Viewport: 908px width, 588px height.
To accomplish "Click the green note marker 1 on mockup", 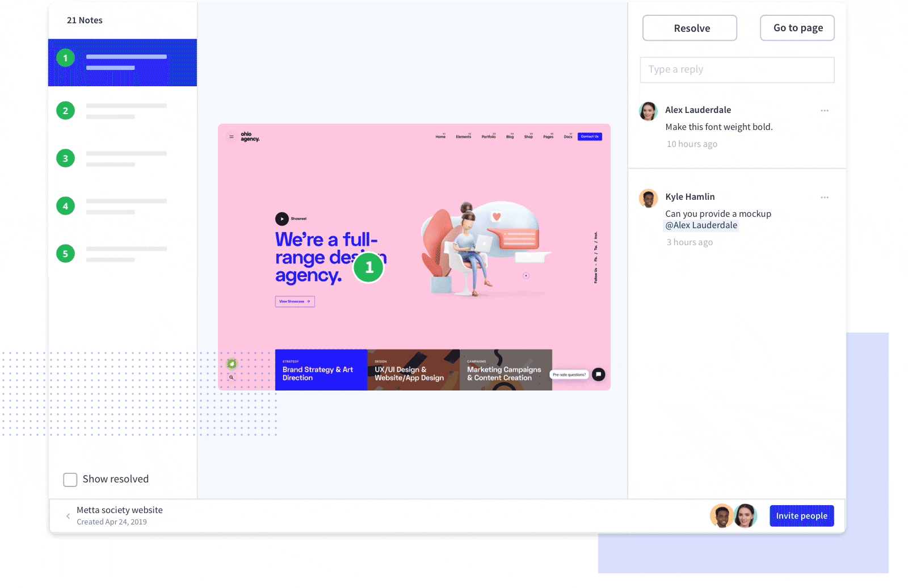I will (369, 267).
